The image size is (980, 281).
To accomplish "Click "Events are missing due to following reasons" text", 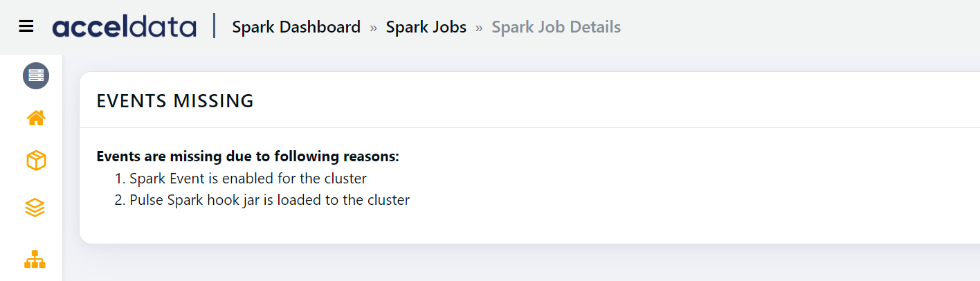I will [x=248, y=156].
